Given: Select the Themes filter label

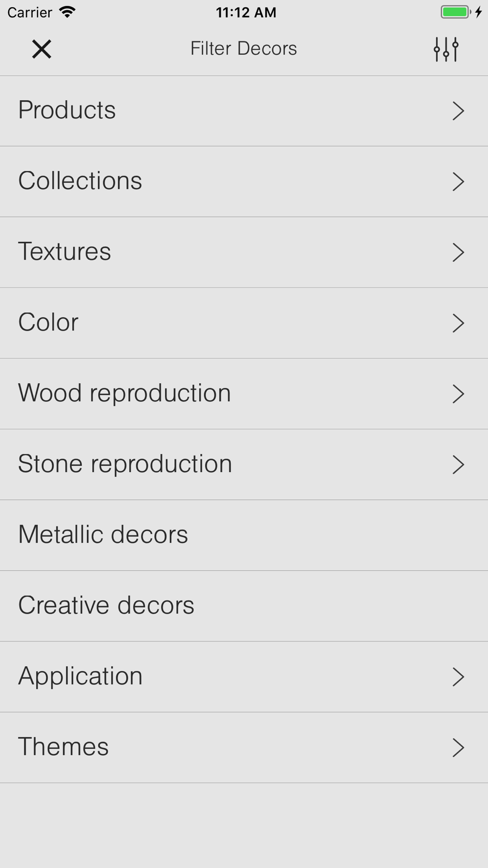Looking at the screenshot, I should [63, 746].
